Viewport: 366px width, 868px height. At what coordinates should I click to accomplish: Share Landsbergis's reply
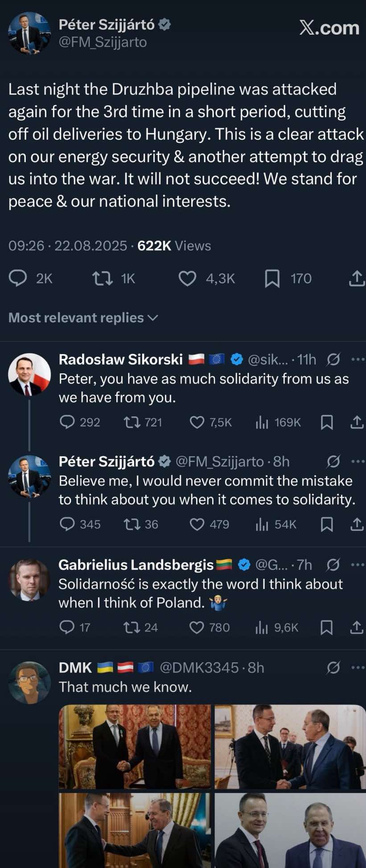(x=357, y=628)
